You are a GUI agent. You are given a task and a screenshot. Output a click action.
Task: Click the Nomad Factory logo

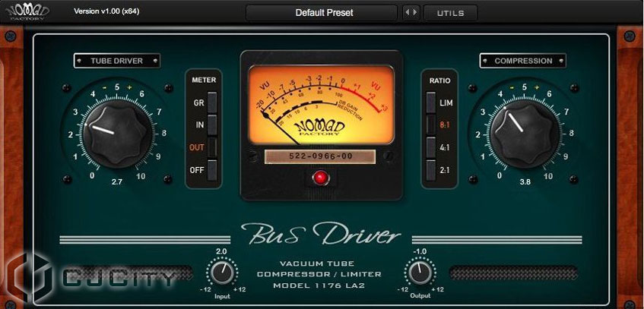click(x=27, y=11)
